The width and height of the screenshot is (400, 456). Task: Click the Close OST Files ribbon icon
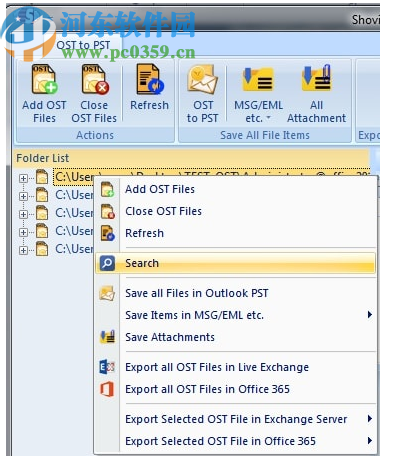coord(95,79)
